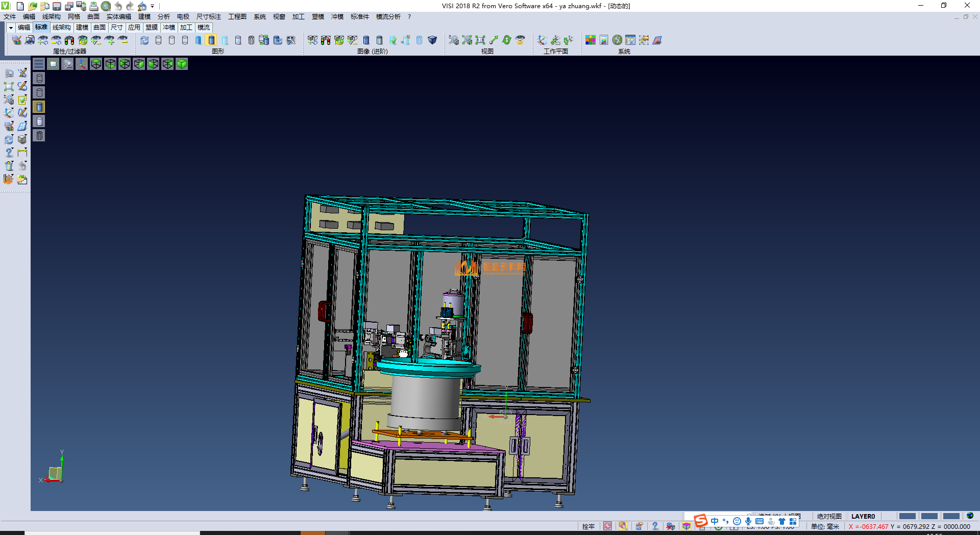
Task: Click the solid green cube view icon
Action: click(182, 64)
